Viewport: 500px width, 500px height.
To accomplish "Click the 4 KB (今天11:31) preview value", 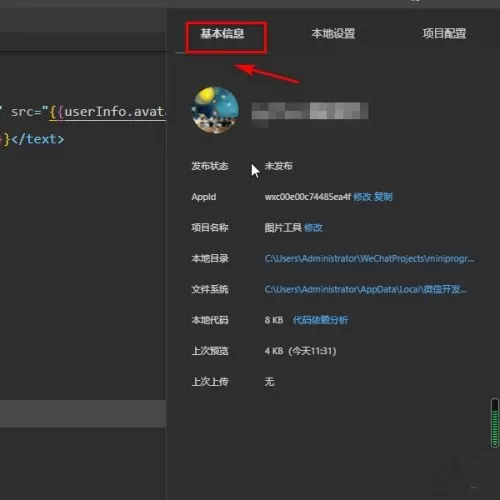I will pos(300,351).
